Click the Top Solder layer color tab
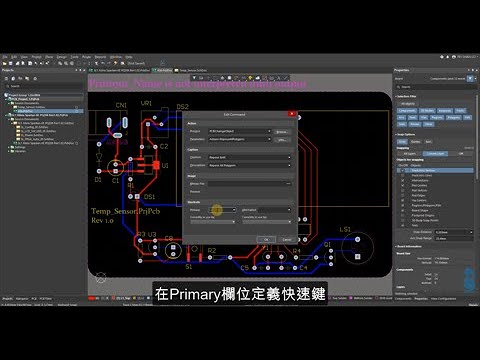Image resolution: width=480 pixels, height=360 pixels. 337,298
